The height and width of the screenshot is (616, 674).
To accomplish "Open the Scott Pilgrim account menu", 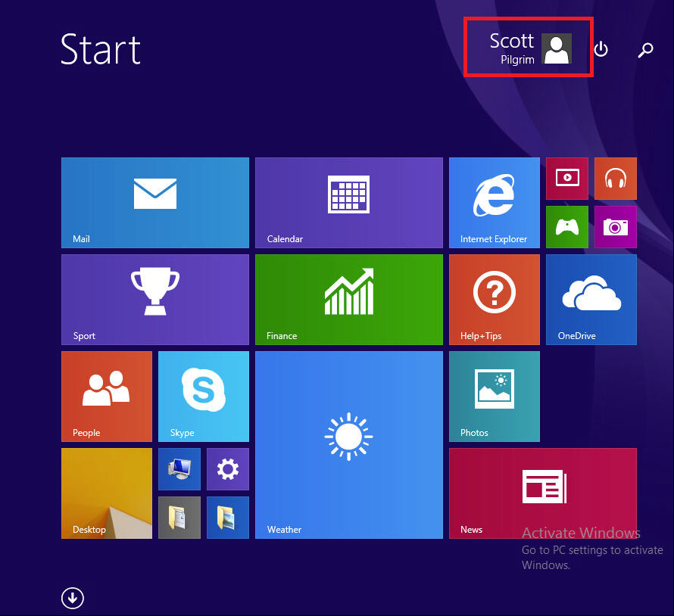I will [x=529, y=48].
